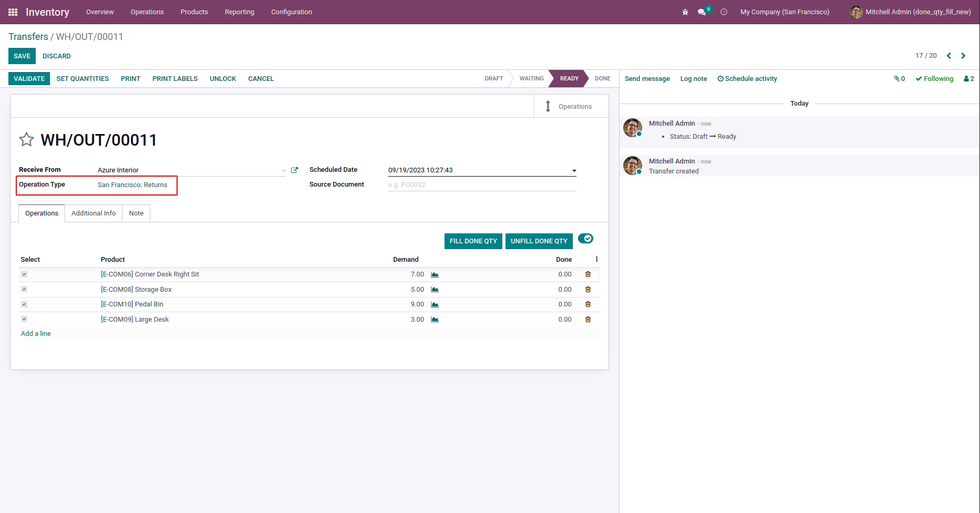Open forecast chart for Pedal Bin
Image resolution: width=980 pixels, height=513 pixels.
pos(435,304)
